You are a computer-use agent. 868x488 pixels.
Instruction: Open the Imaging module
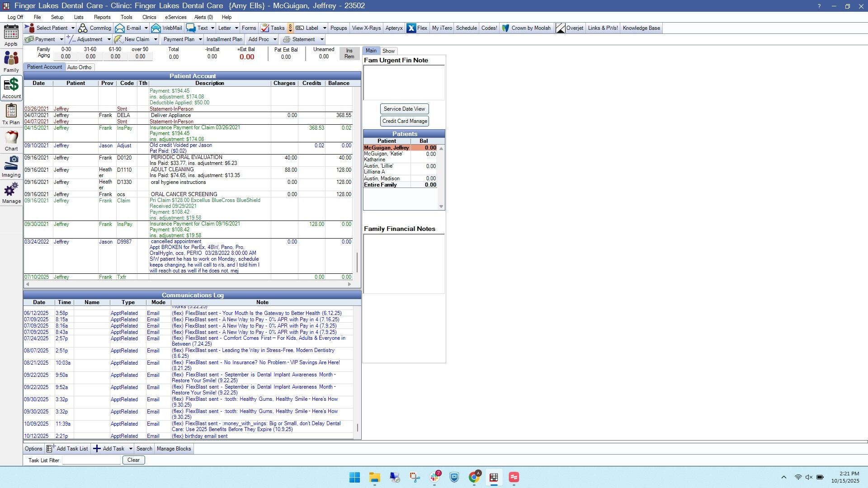(11, 166)
